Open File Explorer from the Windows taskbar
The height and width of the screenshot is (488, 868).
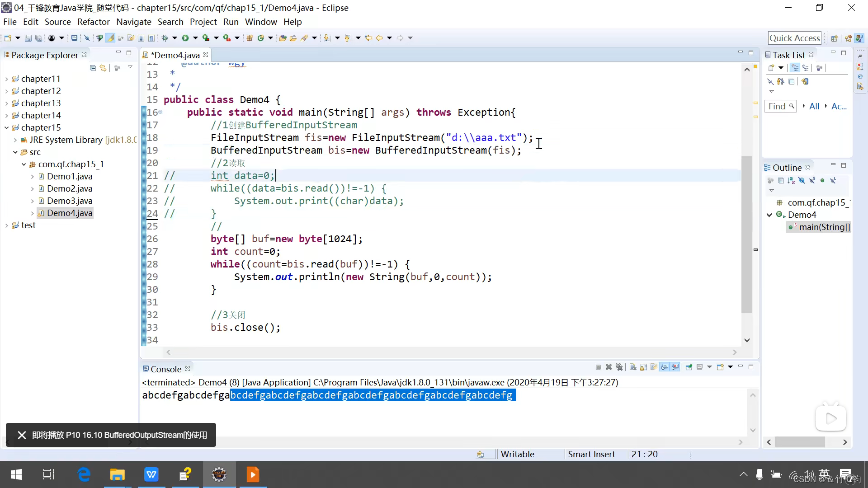point(118,474)
